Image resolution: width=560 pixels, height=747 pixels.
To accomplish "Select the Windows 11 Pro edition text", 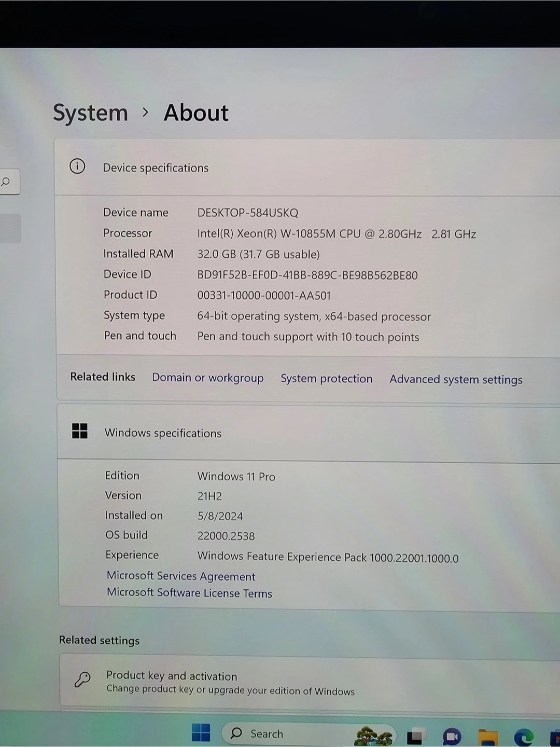I will tap(236, 476).
